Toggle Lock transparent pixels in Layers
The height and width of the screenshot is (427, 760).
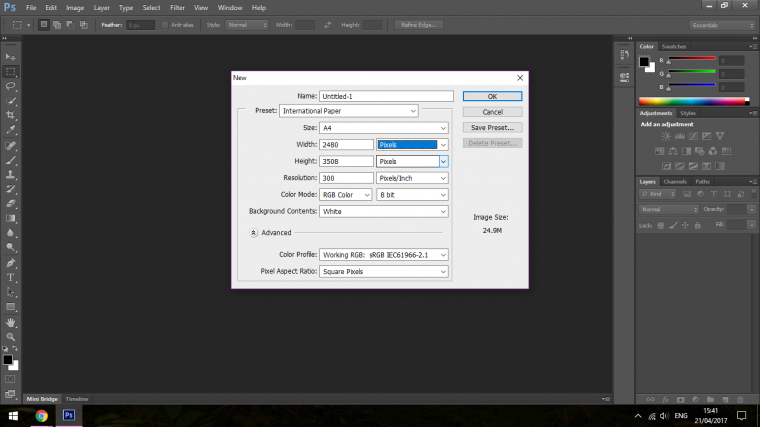point(661,225)
